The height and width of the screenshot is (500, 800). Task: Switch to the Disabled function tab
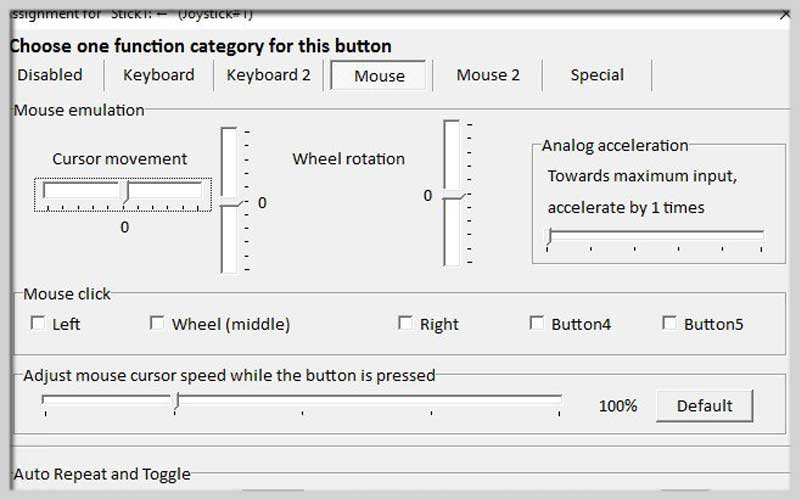point(50,75)
